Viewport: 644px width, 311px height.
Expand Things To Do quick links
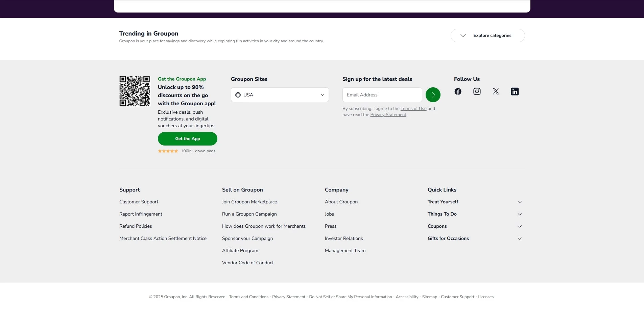click(520, 214)
